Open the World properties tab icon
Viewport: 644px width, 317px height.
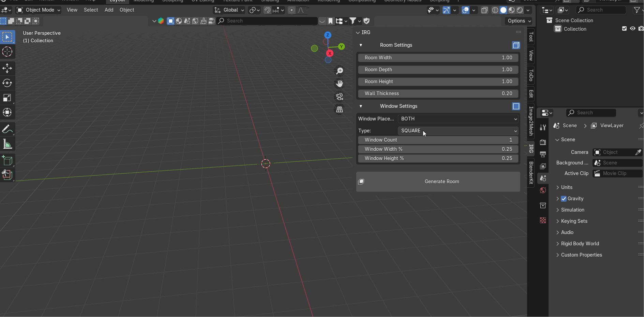pyautogui.click(x=543, y=190)
